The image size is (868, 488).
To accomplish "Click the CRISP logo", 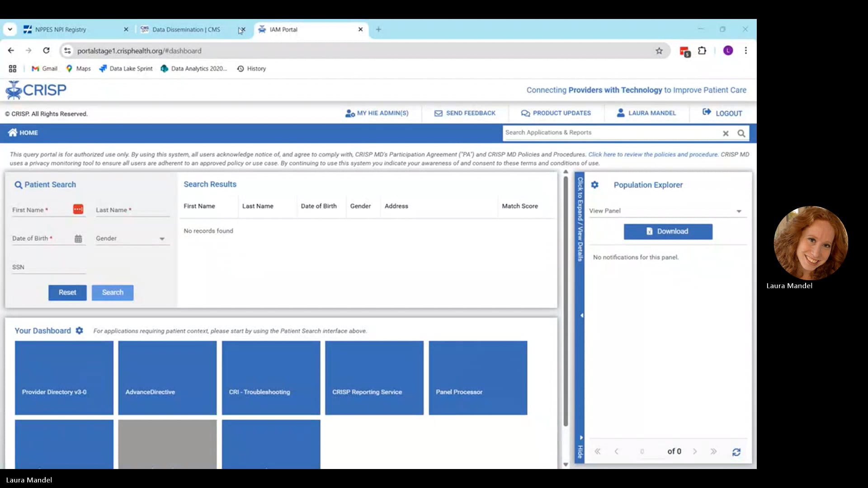I will tap(36, 89).
